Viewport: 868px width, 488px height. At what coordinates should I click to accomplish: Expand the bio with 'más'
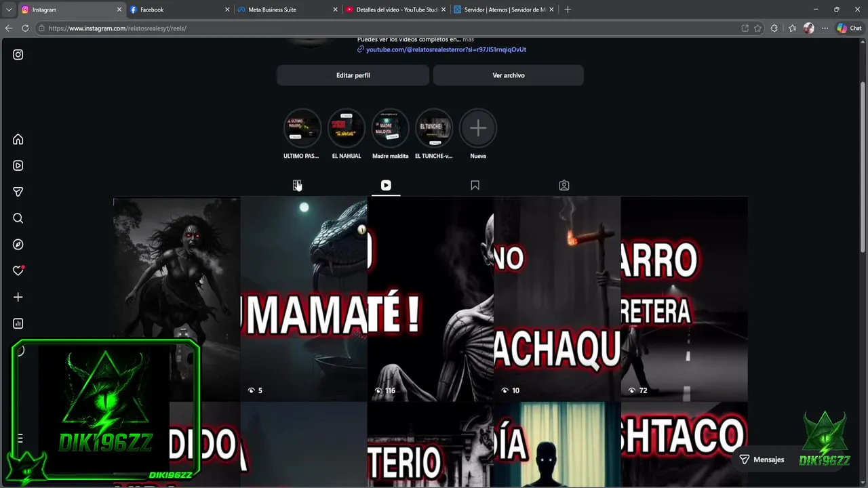[x=469, y=39]
